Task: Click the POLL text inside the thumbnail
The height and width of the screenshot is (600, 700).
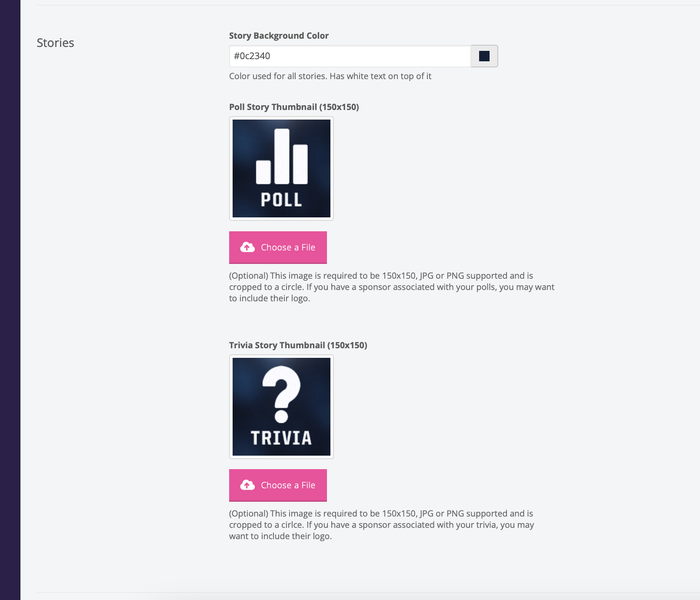Action: click(281, 200)
